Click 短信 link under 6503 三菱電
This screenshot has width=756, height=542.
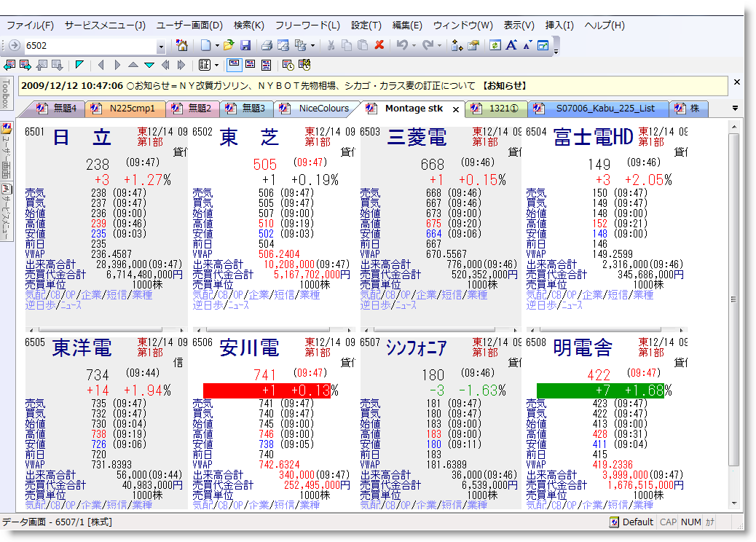pos(452,294)
